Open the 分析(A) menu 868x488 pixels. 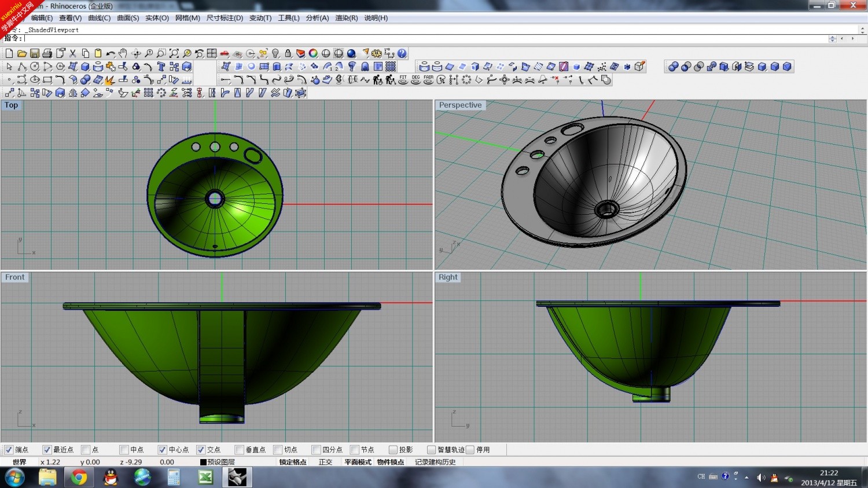click(317, 18)
